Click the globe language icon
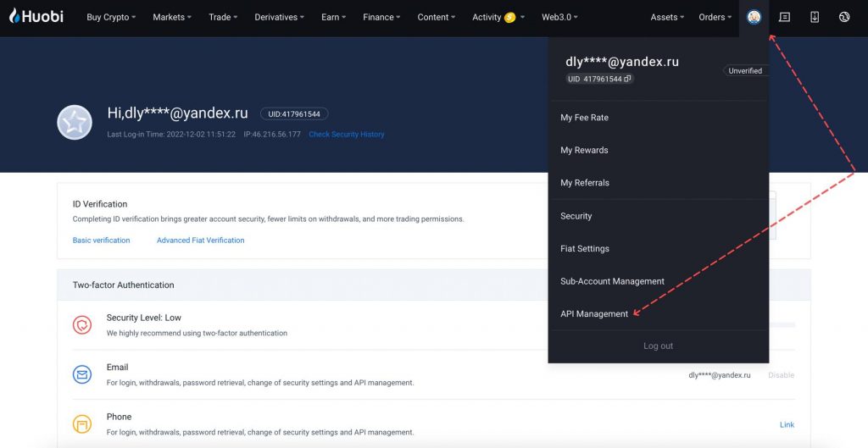The image size is (868, 448). coord(843,17)
